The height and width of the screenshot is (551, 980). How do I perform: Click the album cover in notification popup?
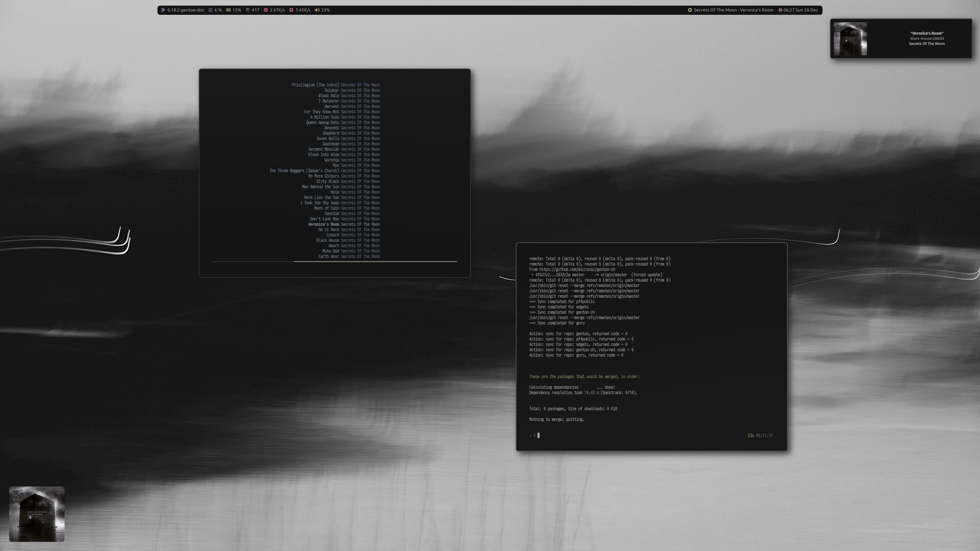(850, 39)
